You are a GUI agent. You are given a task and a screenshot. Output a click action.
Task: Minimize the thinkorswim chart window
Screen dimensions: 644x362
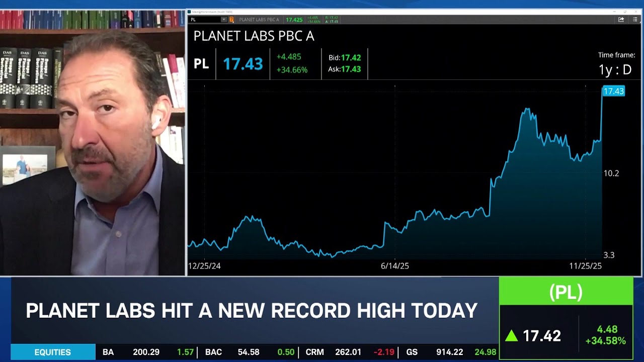(614, 11)
